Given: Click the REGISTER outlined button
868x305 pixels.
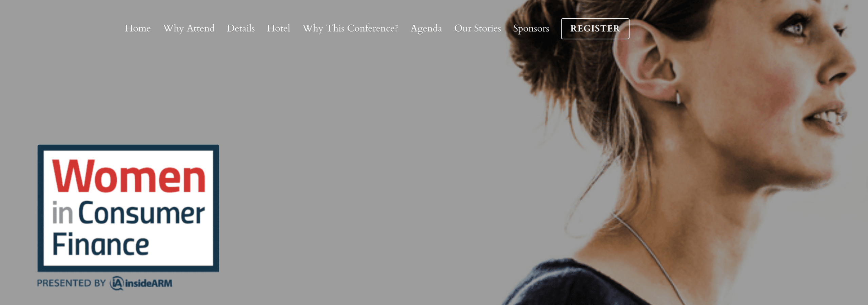Looking at the screenshot, I should [595, 28].
